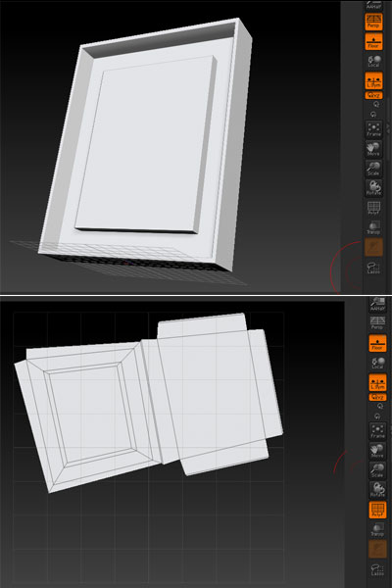Screen dimensions: 392x588
Task: Select the Move view icon in lower panel
Action: point(377,451)
